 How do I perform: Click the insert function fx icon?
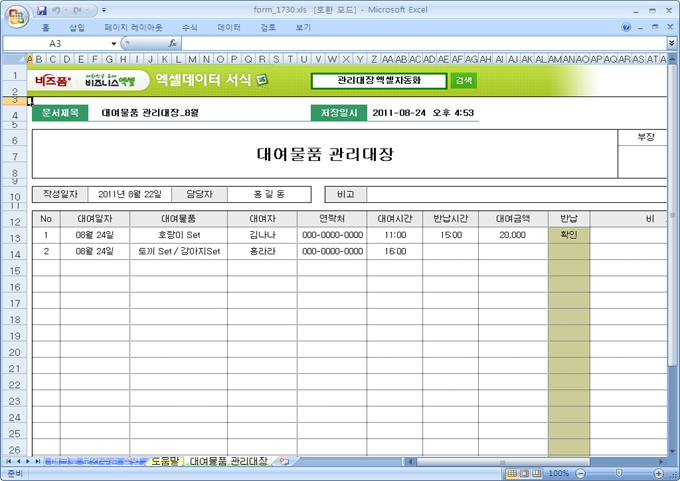point(173,44)
